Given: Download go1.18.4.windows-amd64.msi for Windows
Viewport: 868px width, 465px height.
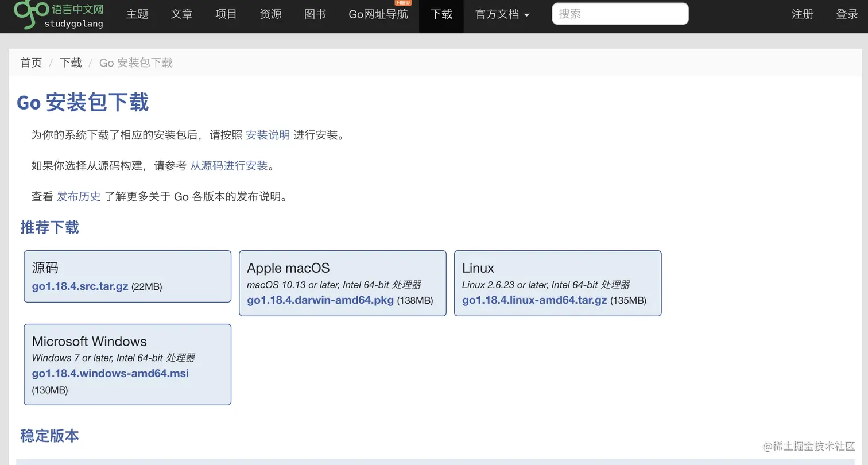Looking at the screenshot, I should 110,373.
